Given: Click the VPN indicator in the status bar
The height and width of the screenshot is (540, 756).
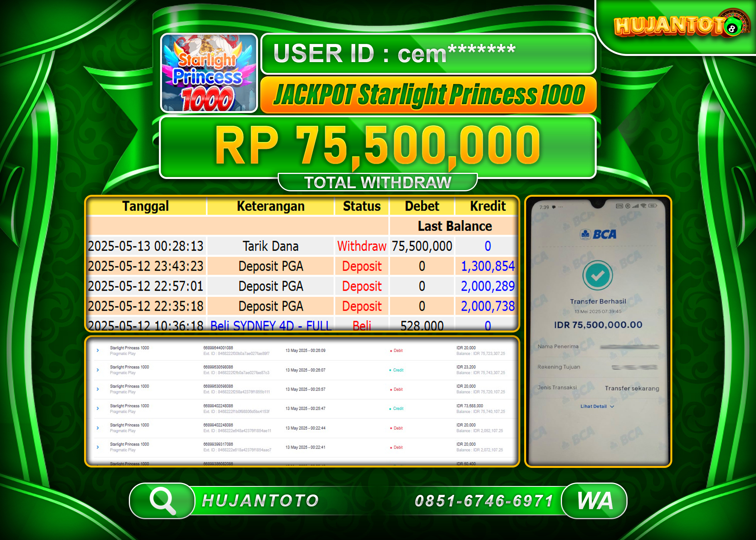Looking at the screenshot, I should coord(619,206).
